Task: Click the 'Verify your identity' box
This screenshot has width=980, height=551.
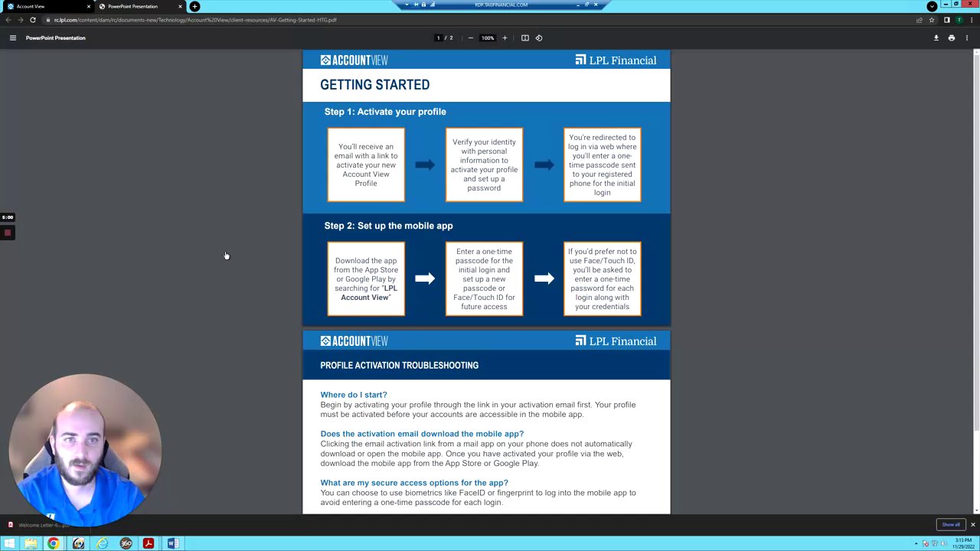Action: tap(484, 165)
